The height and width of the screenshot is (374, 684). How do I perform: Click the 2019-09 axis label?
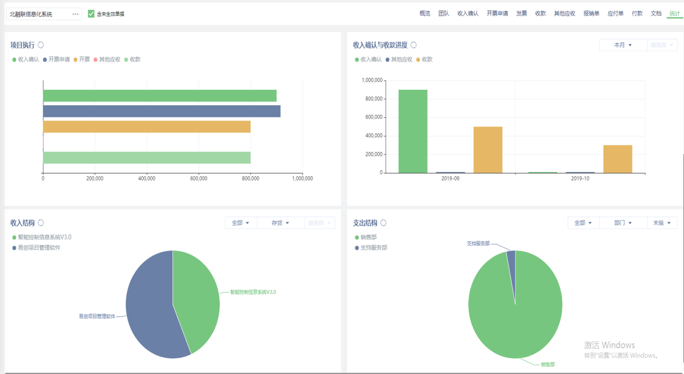(450, 178)
